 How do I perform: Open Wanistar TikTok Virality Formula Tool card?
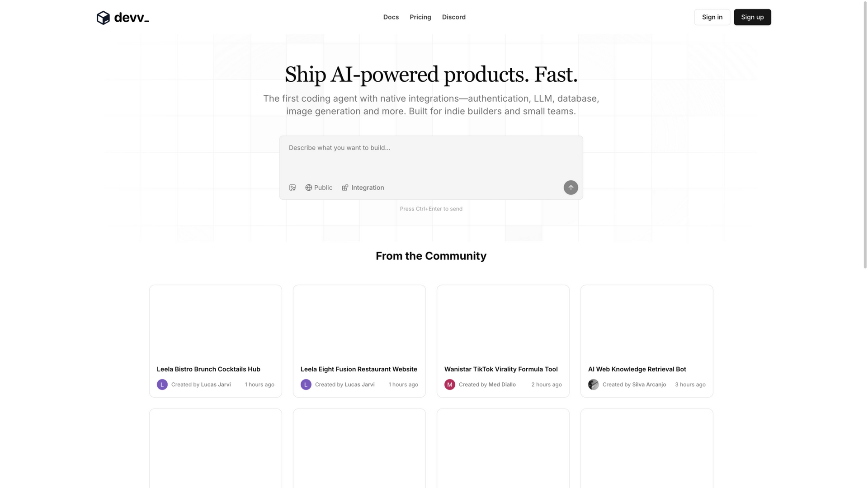pyautogui.click(x=503, y=341)
